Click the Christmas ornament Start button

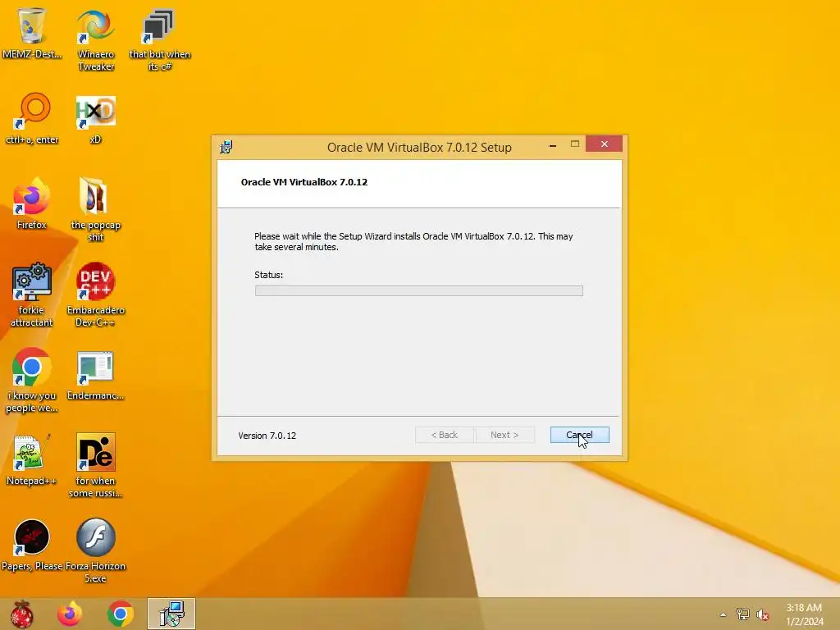(x=22, y=614)
